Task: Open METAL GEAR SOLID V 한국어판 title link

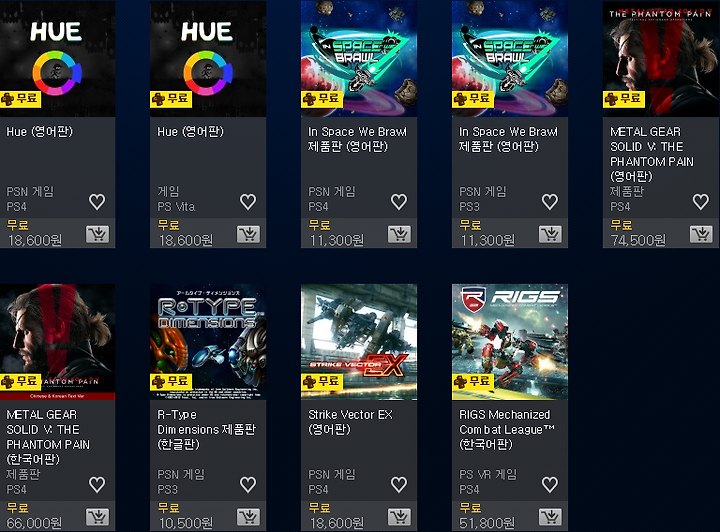Action: 48,437
